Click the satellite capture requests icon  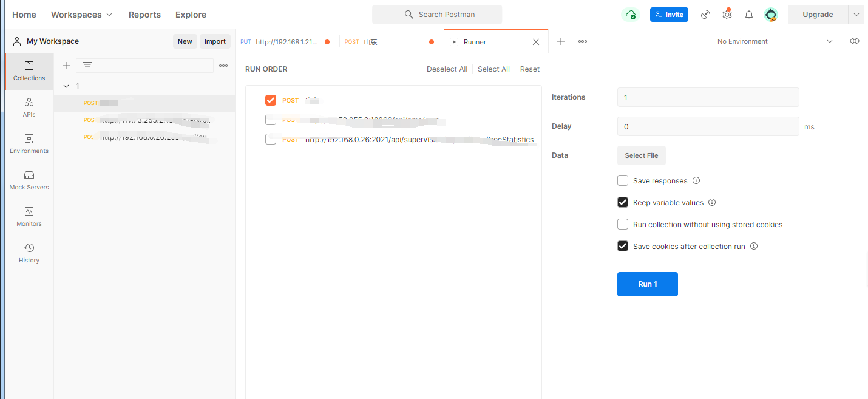pyautogui.click(x=705, y=15)
